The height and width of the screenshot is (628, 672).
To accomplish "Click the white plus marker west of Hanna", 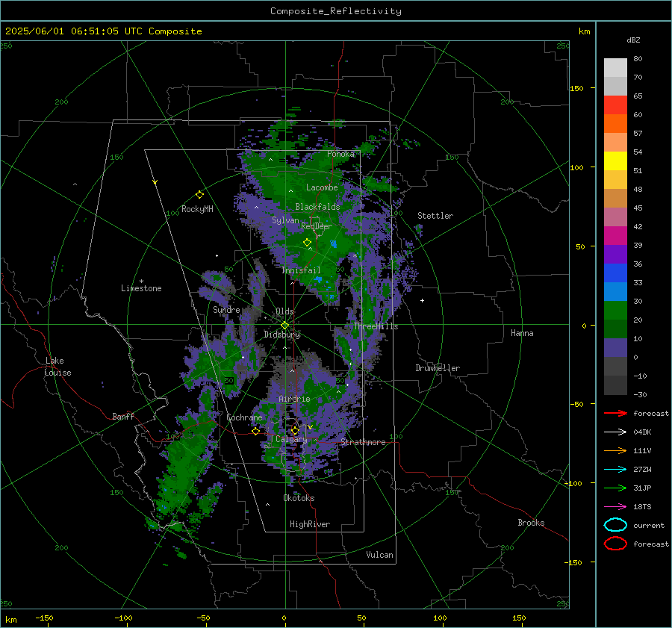I will point(422,300).
